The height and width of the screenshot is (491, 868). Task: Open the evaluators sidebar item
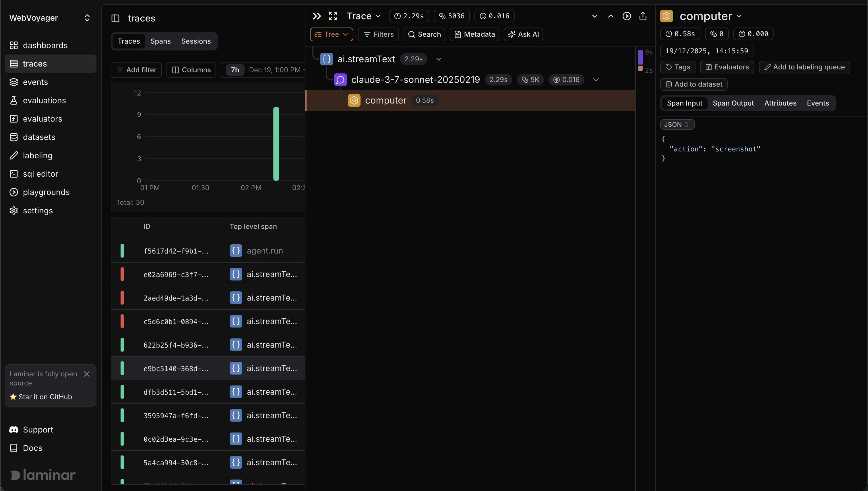(x=42, y=119)
